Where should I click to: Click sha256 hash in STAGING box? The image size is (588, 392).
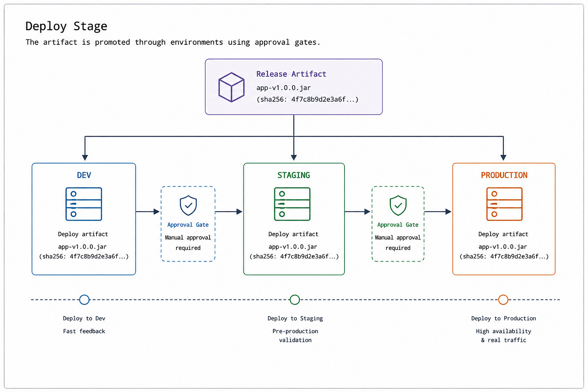coord(294,256)
